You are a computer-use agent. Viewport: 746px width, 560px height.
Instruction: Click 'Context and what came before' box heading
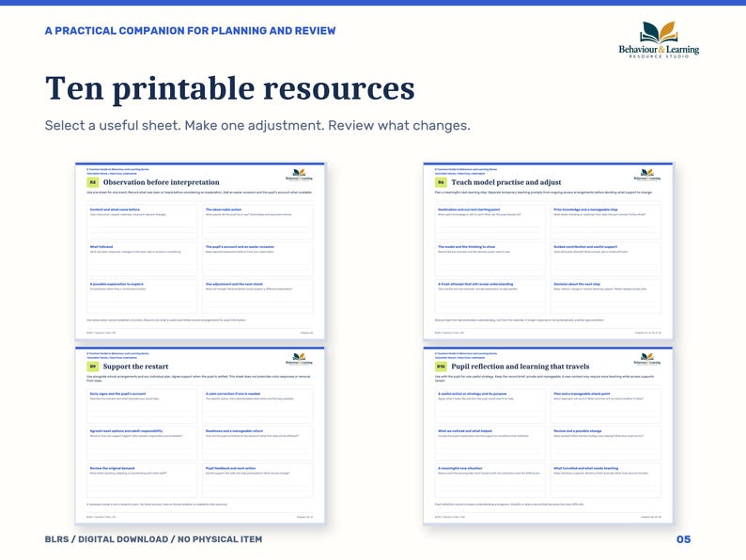[115, 210]
